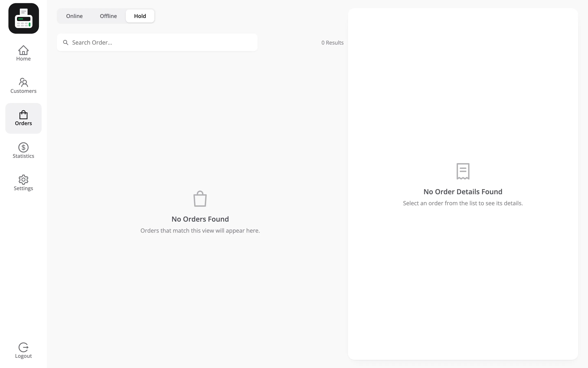This screenshot has width=588, height=368.
Task: Log out using Logout icon
Action: click(23, 350)
